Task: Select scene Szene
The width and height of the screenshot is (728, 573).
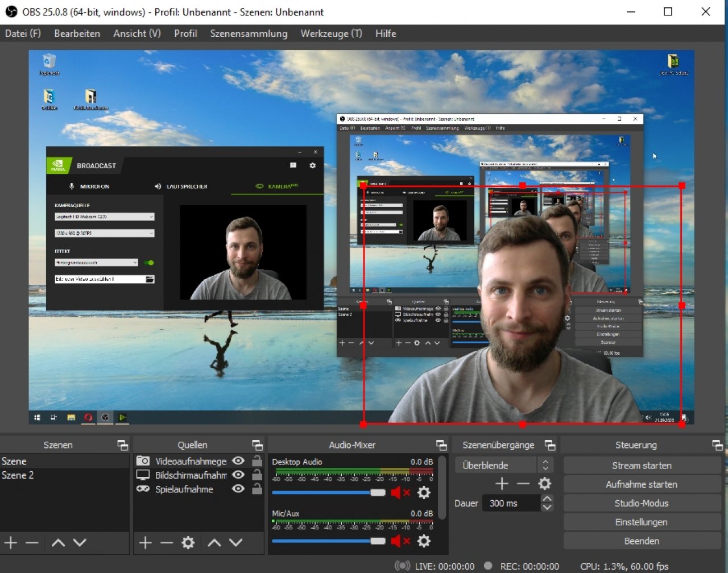Action: [x=64, y=461]
